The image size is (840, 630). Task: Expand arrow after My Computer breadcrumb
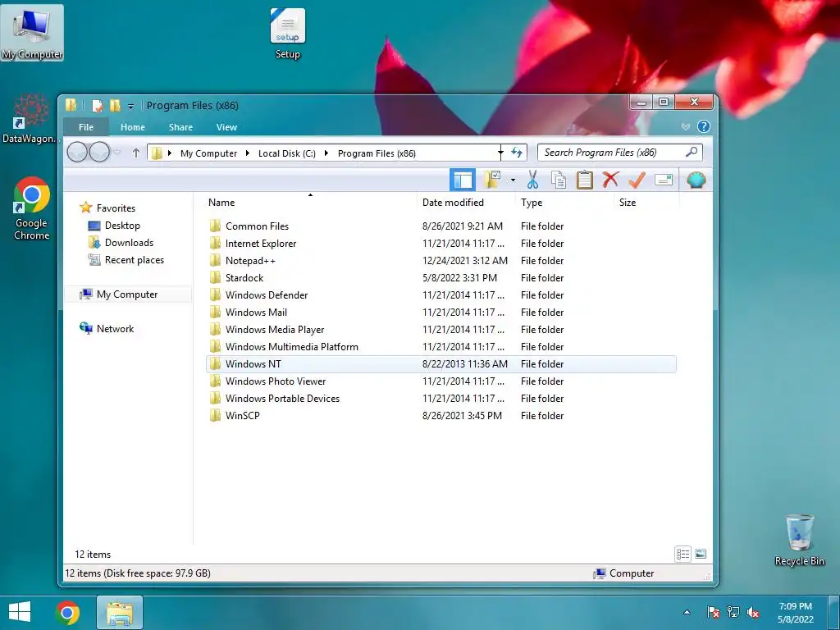(248, 153)
